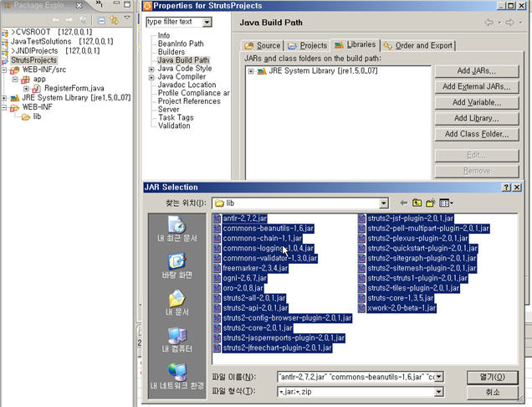Select Info in the properties tree
532x407 pixels.
click(164, 36)
